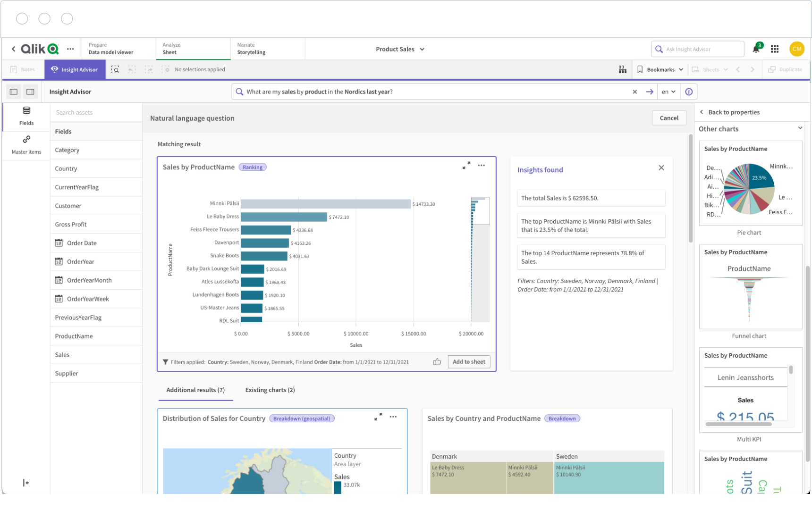Open the Product Sales app dropdown
This screenshot has height=519, width=812.
coord(400,49)
